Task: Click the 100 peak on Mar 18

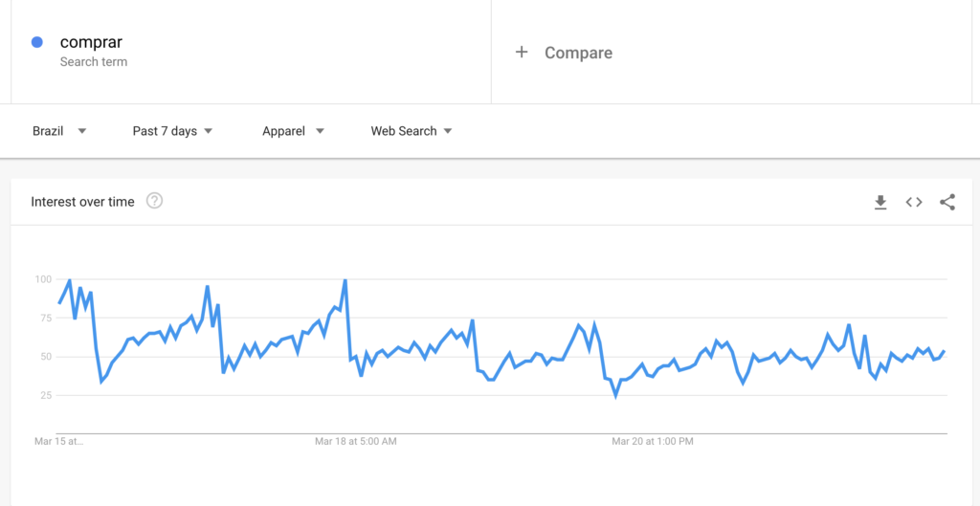Action: click(345, 280)
